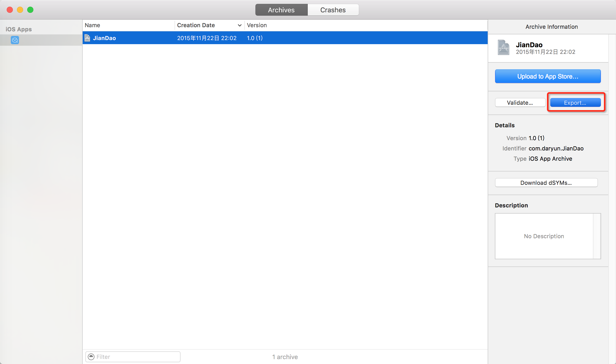Viewport: 616px width, 364px height.
Task: Switch to the Crashes tab
Action: tap(333, 10)
